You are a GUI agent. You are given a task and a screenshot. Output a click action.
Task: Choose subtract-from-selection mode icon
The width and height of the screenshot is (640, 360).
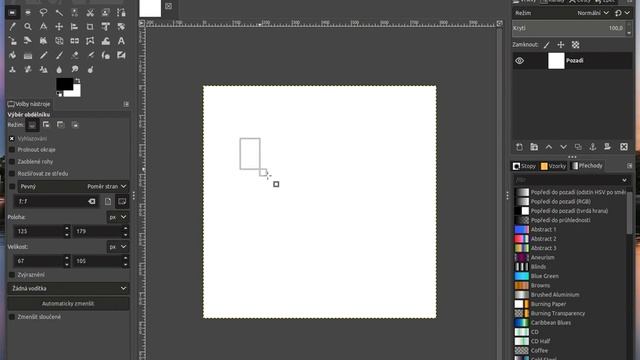60,125
